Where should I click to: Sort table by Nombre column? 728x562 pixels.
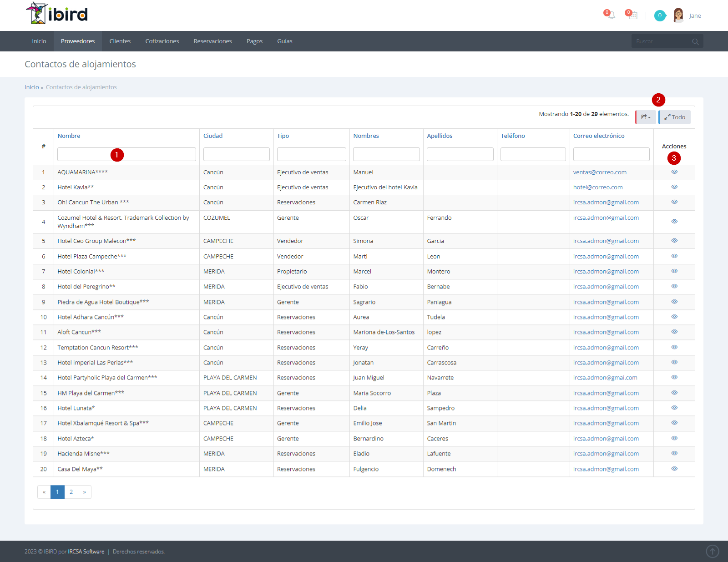[x=69, y=136]
